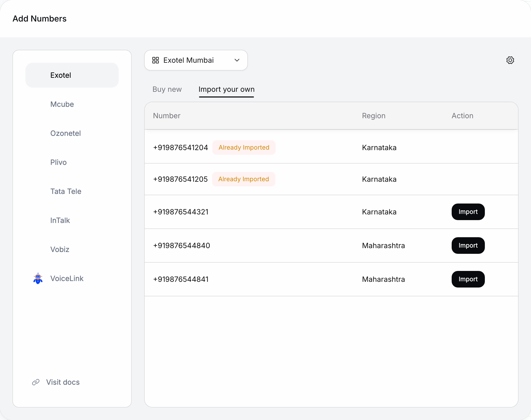This screenshot has width=531, height=420.
Task: Choose Tata Tele provider
Action: click(x=72, y=191)
